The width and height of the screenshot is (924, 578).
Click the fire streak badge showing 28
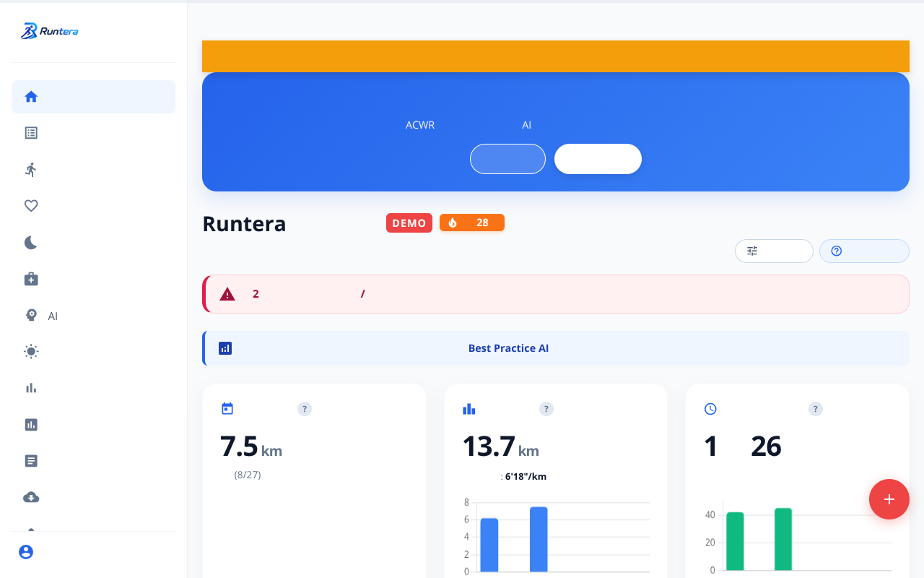click(472, 223)
